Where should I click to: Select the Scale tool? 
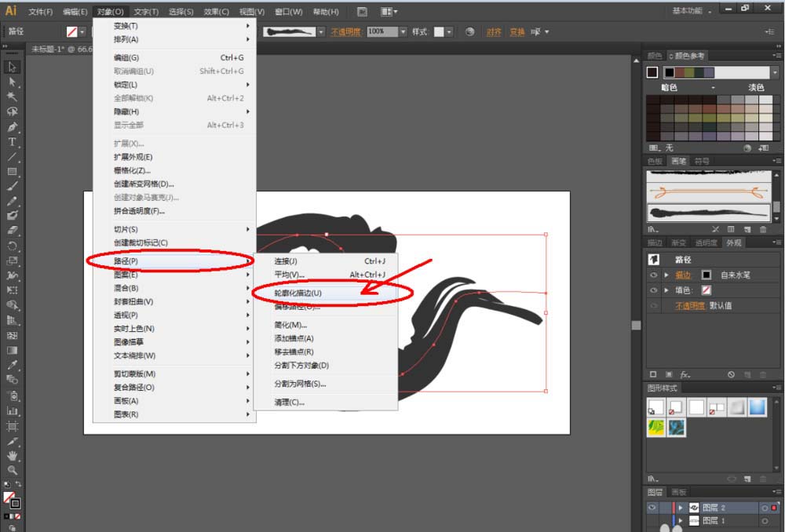pyautogui.click(x=13, y=261)
